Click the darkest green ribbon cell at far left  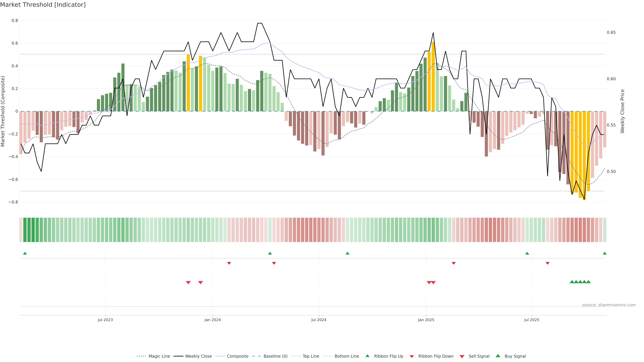pyautogui.click(x=25, y=230)
